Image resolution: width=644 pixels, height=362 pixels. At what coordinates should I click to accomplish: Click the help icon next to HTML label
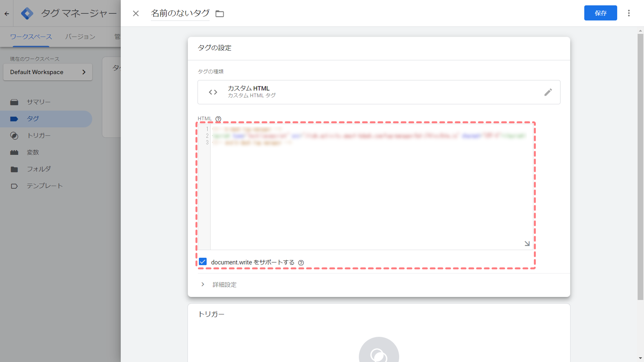pyautogui.click(x=218, y=119)
